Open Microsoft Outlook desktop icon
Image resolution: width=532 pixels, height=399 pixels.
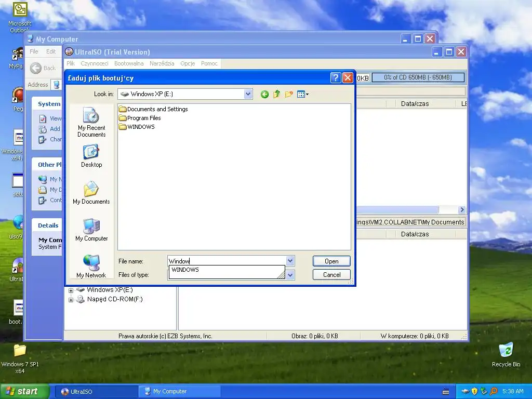coord(20,17)
